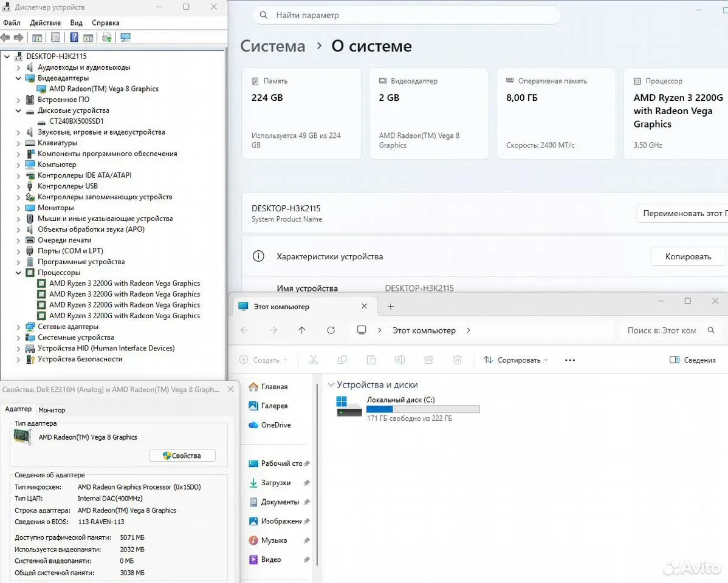Click the Переименовать этот ПК button

pyautogui.click(x=682, y=214)
